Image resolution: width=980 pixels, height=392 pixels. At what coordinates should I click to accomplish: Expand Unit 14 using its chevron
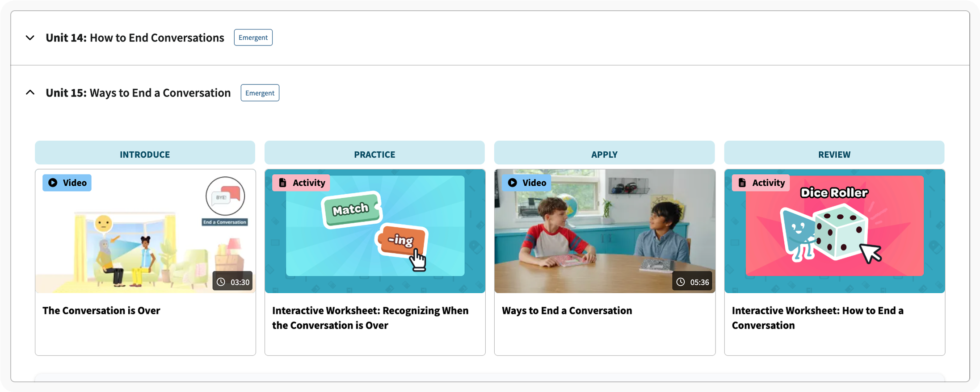[30, 38]
